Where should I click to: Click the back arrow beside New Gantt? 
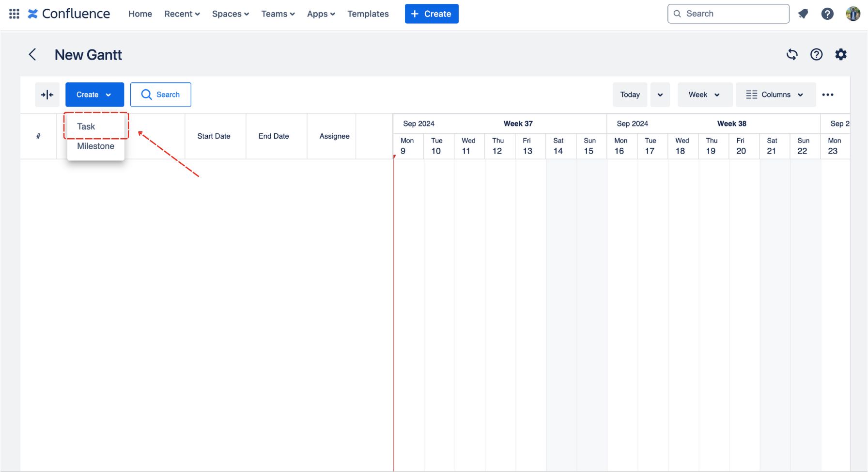32,55
